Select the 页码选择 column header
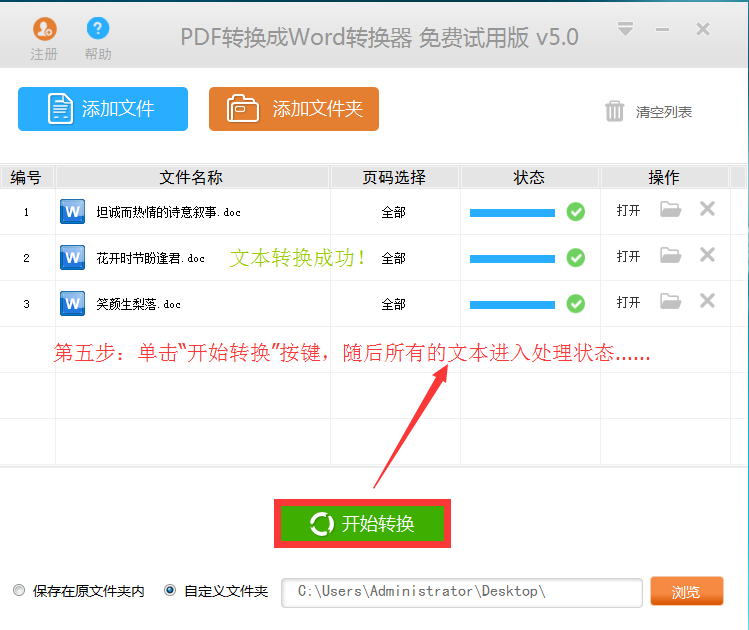 pyautogui.click(x=395, y=177)
